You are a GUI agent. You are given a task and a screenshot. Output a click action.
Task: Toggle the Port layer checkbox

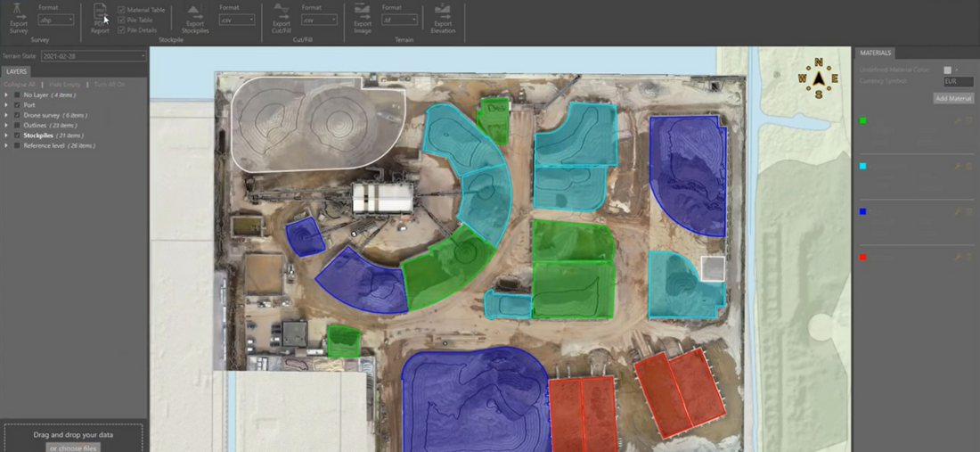coord(18,105)
